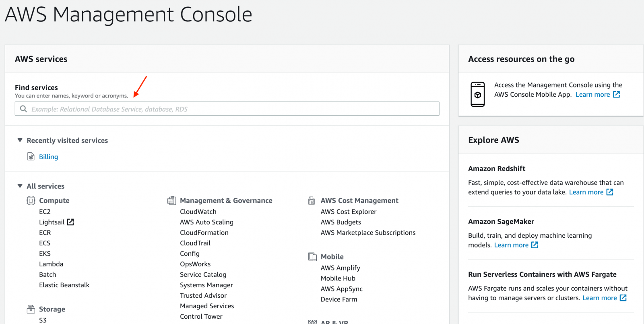Open the CloudFormation service
Viewport: 644px width, 324px height.
pos(204,233)
